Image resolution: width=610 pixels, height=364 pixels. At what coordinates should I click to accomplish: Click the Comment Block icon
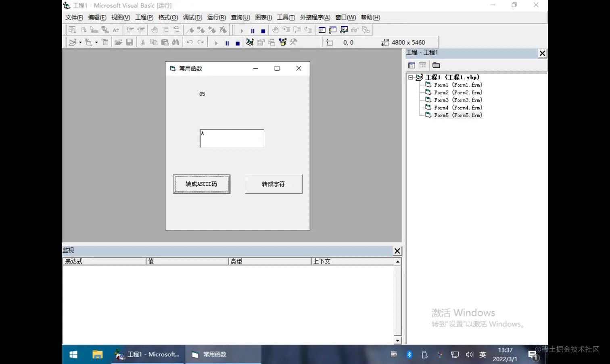[x=165, y=30]
